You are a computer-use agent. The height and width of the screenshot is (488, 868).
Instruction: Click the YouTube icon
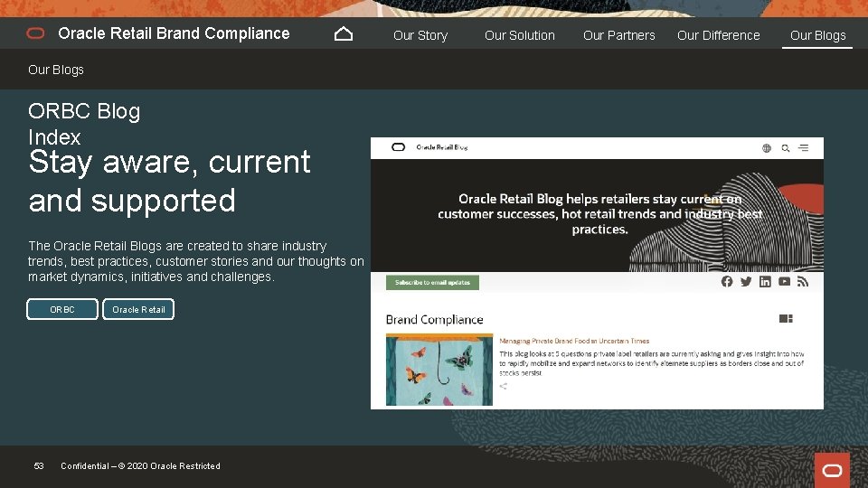(785, 282)
